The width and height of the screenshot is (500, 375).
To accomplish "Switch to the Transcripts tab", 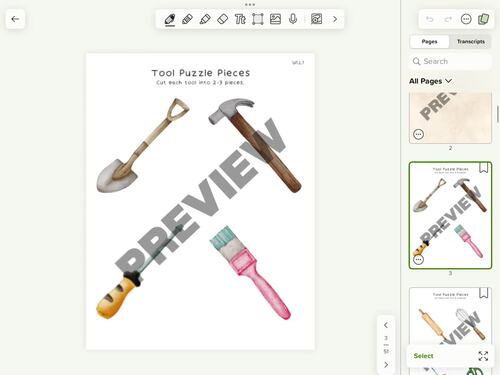I will (x=471, y=42).
